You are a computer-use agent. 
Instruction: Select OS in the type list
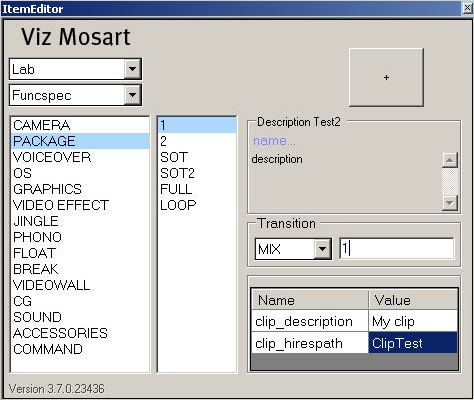pos(80,173)
